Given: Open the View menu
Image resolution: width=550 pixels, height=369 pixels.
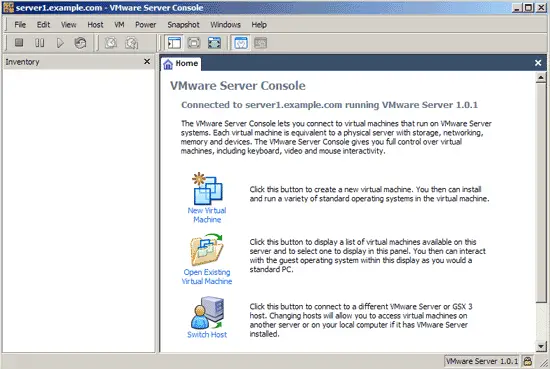Looking at the screenshot, I should [68, 25].
